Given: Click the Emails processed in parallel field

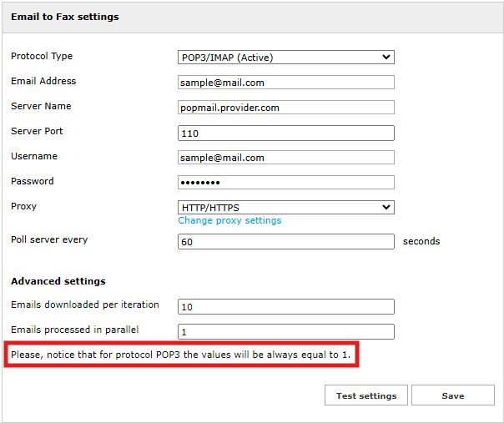Looking at the screenshot, I should 285,331.
